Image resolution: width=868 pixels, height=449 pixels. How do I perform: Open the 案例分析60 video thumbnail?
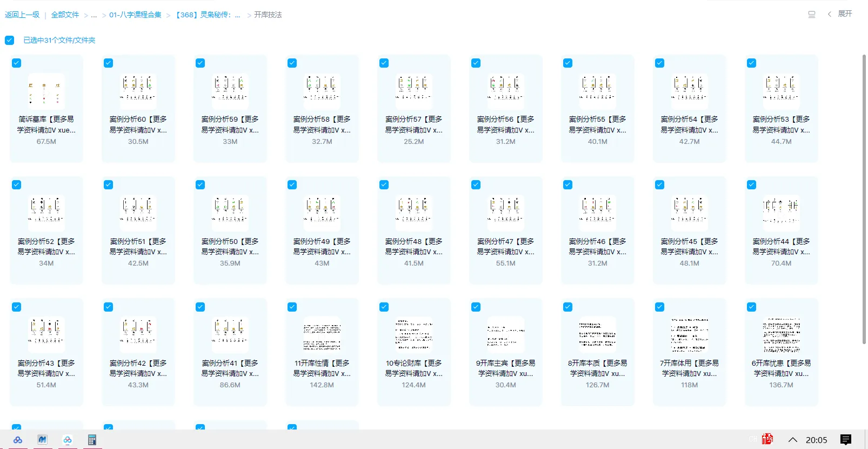[x=138, y=91]
